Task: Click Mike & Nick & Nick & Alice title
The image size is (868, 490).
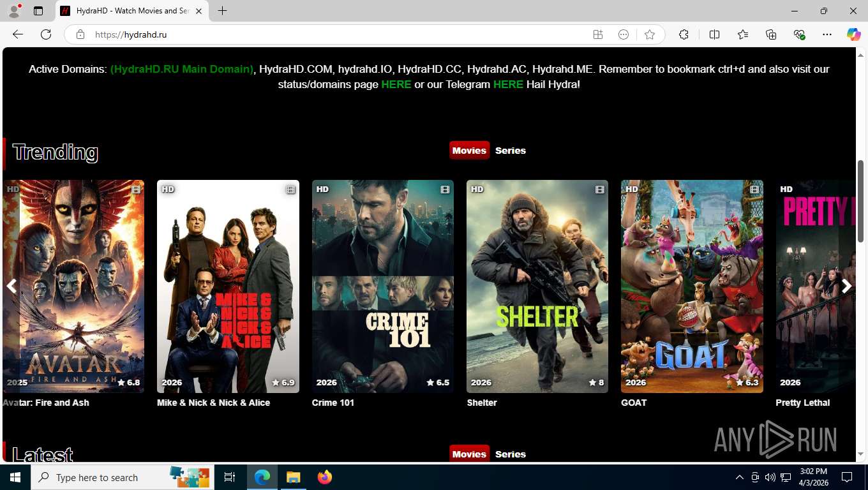Action: pos(214,403)
